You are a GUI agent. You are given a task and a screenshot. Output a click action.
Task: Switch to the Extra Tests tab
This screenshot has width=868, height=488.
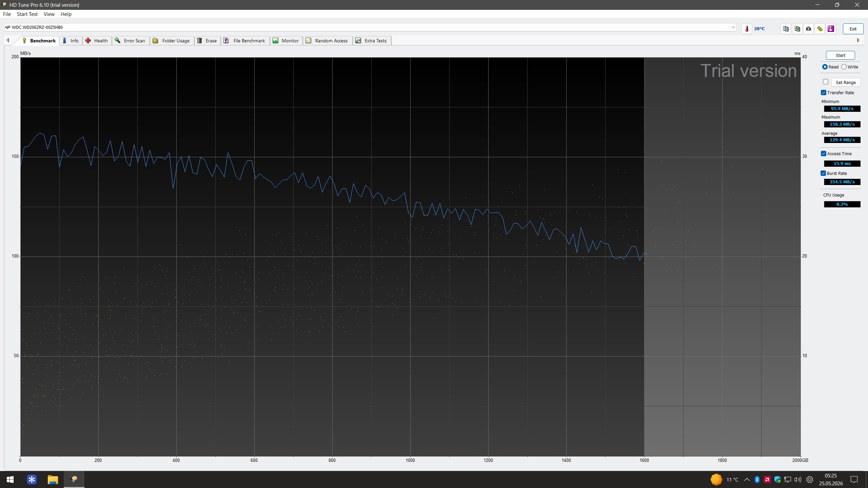coord(372,41)
